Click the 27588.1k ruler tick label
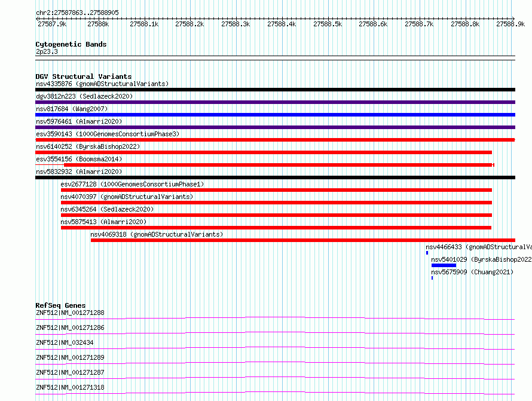 144,24
